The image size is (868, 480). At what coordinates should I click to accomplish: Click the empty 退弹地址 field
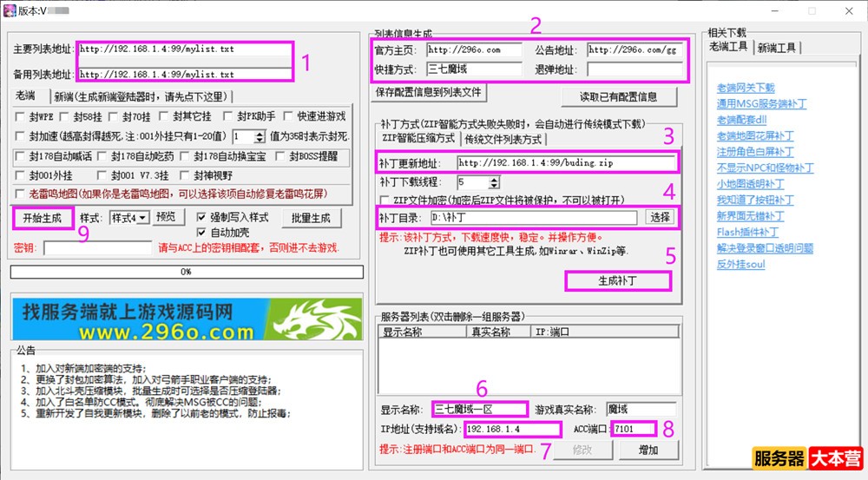pos(635,69)
